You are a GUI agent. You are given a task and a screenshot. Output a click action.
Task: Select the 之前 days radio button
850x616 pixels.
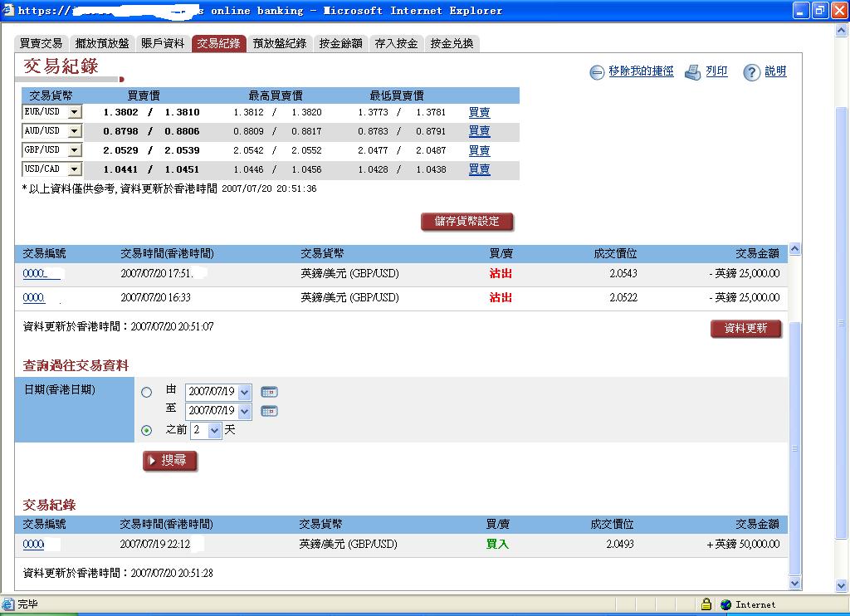(146, 430)
